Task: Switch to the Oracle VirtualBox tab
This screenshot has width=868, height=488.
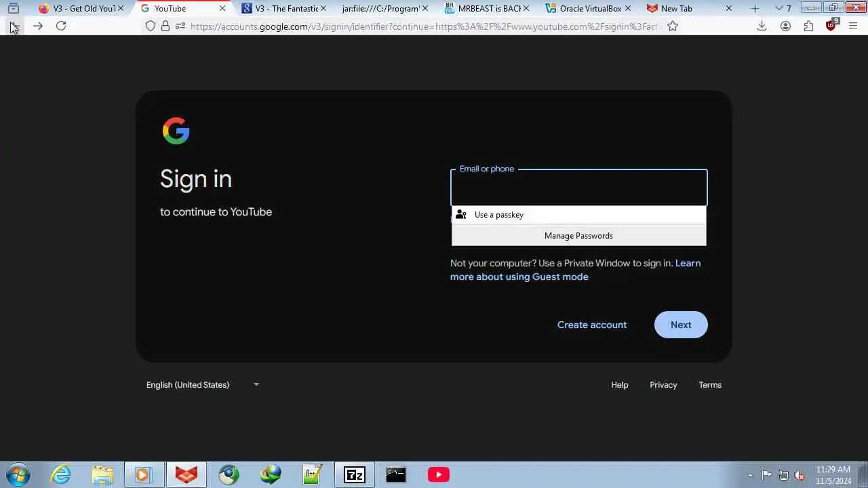Action: pyautogui.click(x=584, y=9)
